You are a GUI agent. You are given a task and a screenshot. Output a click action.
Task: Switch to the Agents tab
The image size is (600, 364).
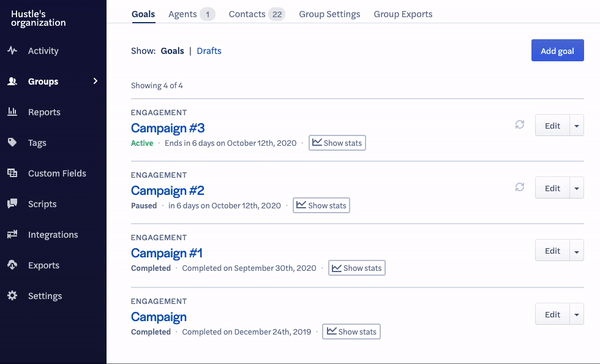(x=191, y=14)
